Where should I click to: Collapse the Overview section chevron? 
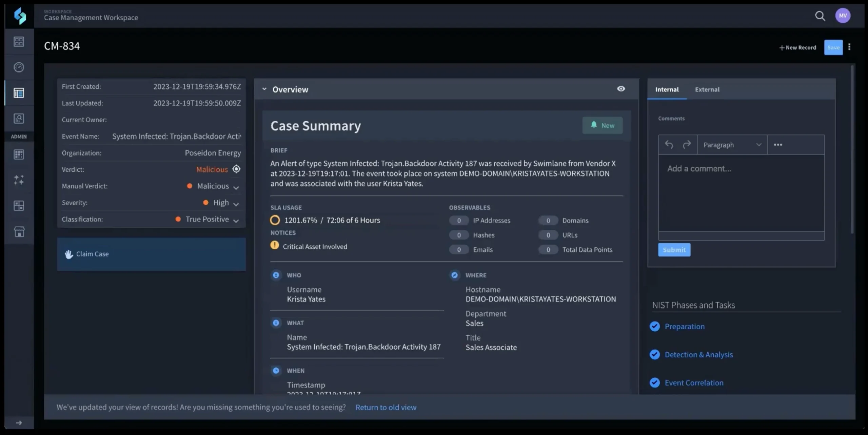tap(264, 89)
